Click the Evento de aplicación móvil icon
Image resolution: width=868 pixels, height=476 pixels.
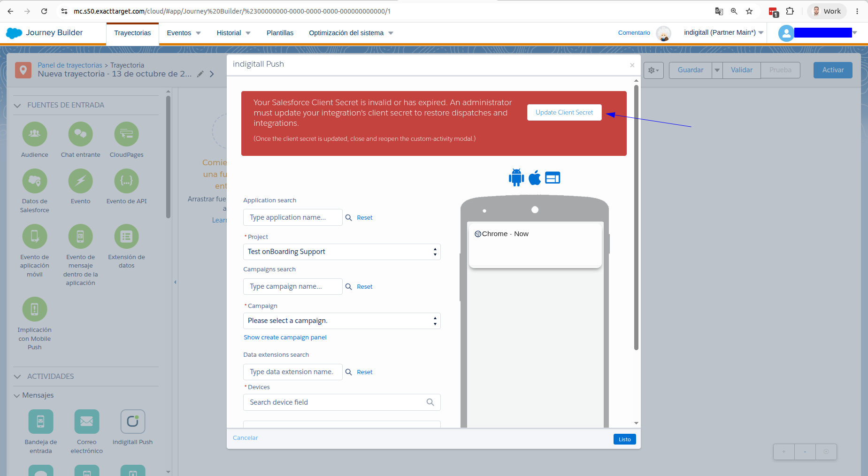[35, 237]
